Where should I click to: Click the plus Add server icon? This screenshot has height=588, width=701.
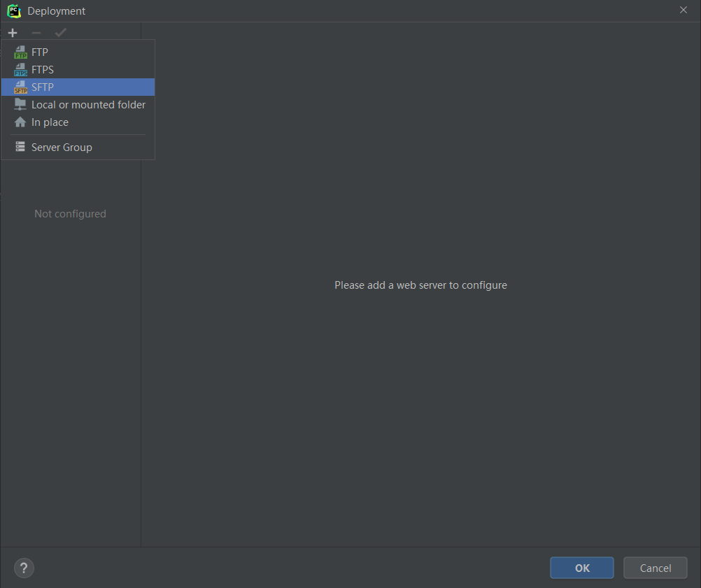tap(13, 33)
